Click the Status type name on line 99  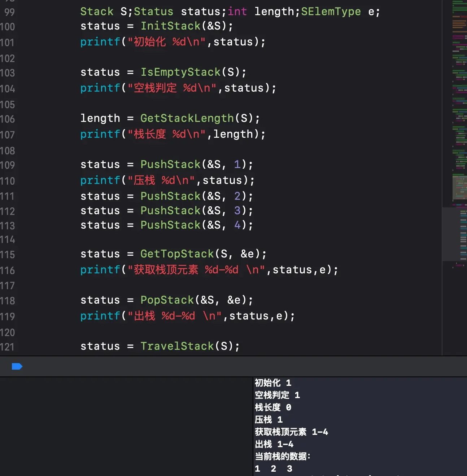(x=153, y=12)
